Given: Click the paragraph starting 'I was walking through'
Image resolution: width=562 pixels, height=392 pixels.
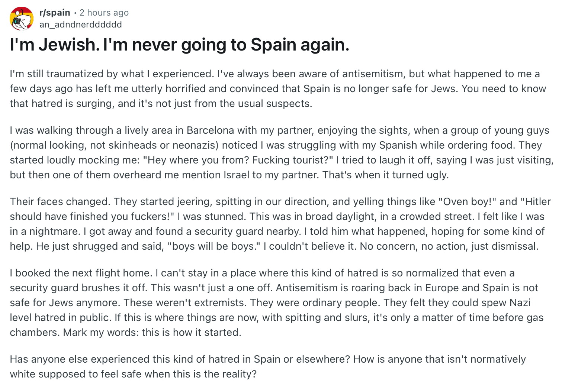Looking at the screenshot, I should (281, 152).
